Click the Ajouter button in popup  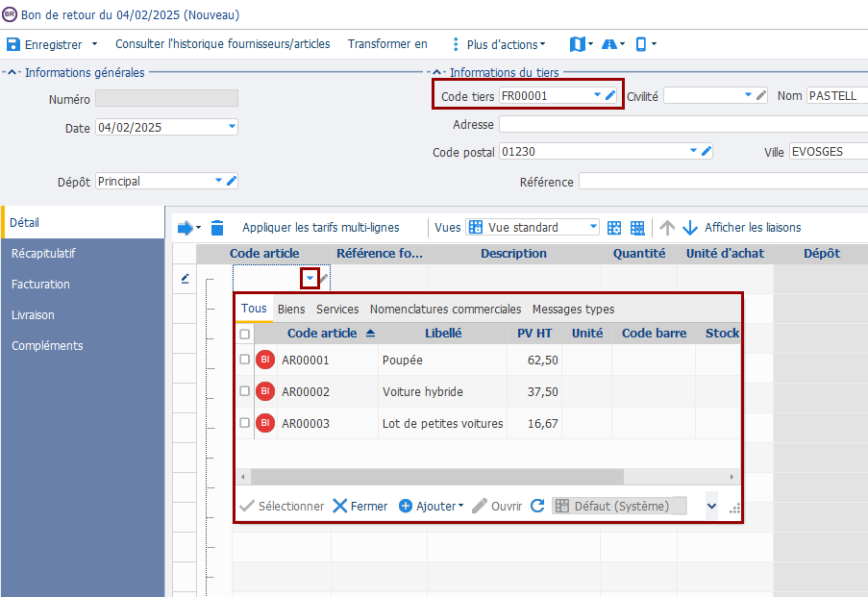tap(432, 506)
